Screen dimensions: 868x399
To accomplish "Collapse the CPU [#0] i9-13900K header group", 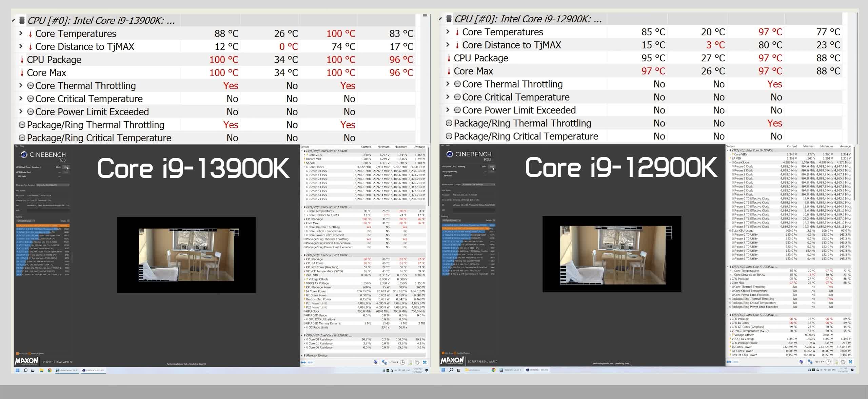I will [13, 20].
